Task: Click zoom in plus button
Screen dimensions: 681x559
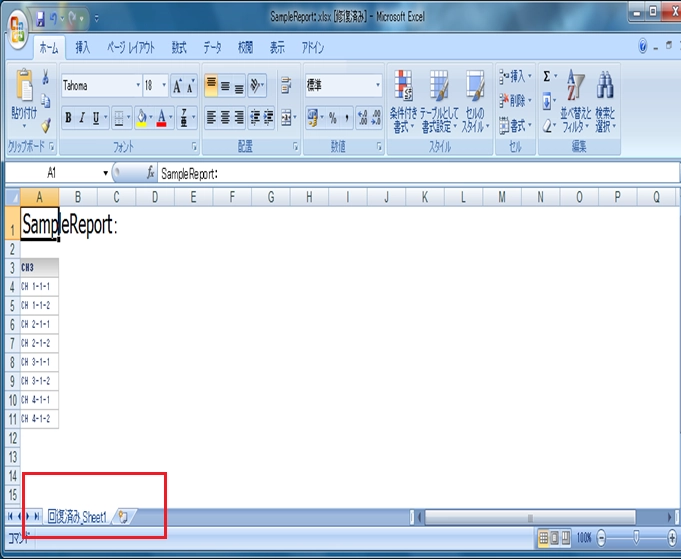Action: [672, 539]
